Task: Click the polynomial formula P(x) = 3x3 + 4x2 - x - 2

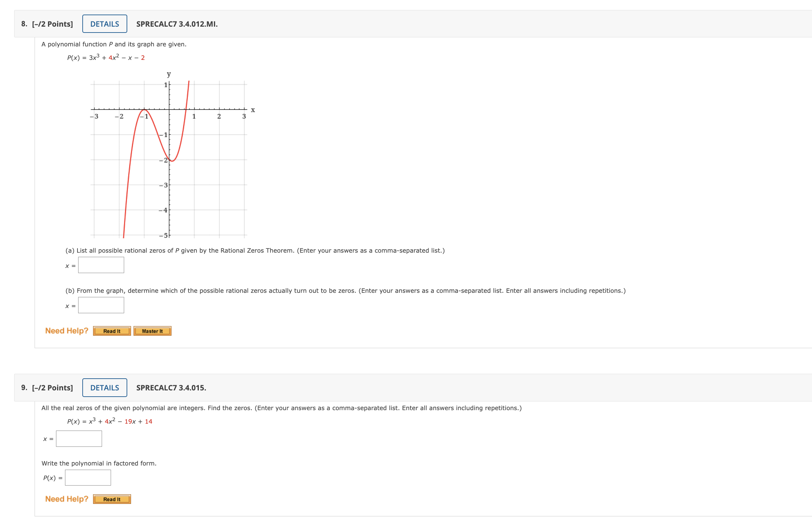Action: pyautogui.click(x=105, y=57)
